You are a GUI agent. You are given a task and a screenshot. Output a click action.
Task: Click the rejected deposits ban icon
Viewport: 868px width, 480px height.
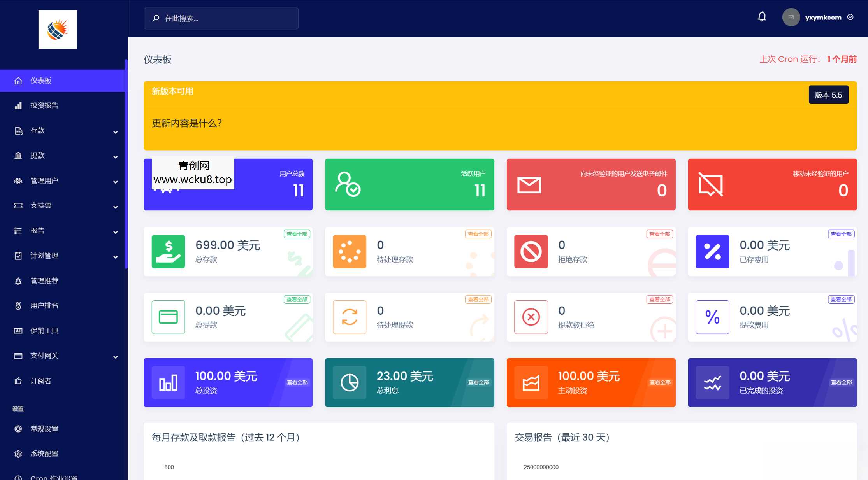531,252
